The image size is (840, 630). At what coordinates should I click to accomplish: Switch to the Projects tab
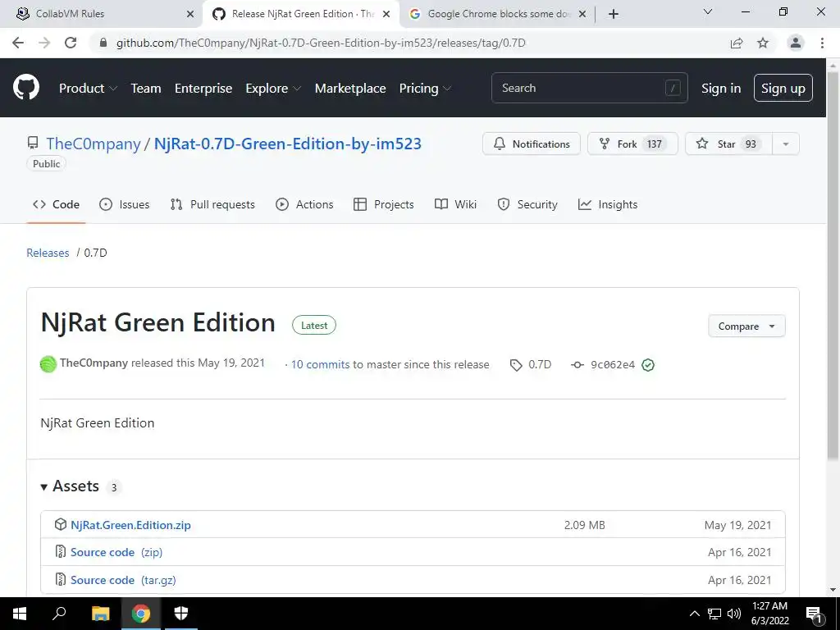[384, 204]
